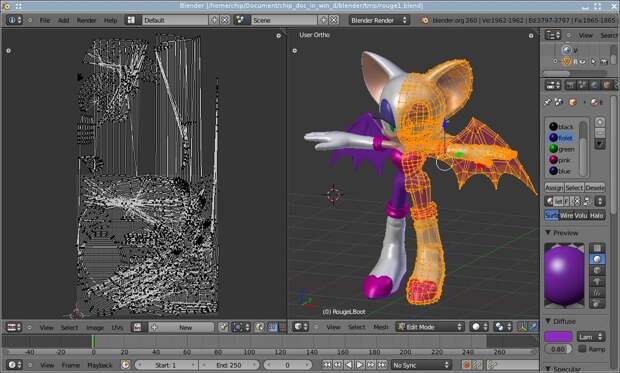Enable the Wire material type
Viewport: 620px width, 373px height.
pyautogui.click(x=566, y=216)
